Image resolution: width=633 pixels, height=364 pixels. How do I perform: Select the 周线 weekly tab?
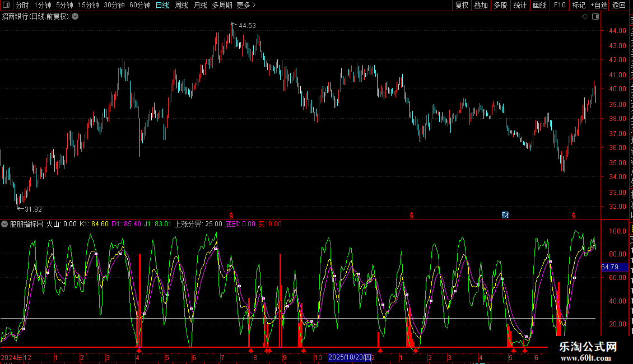(x=181, y=5)
